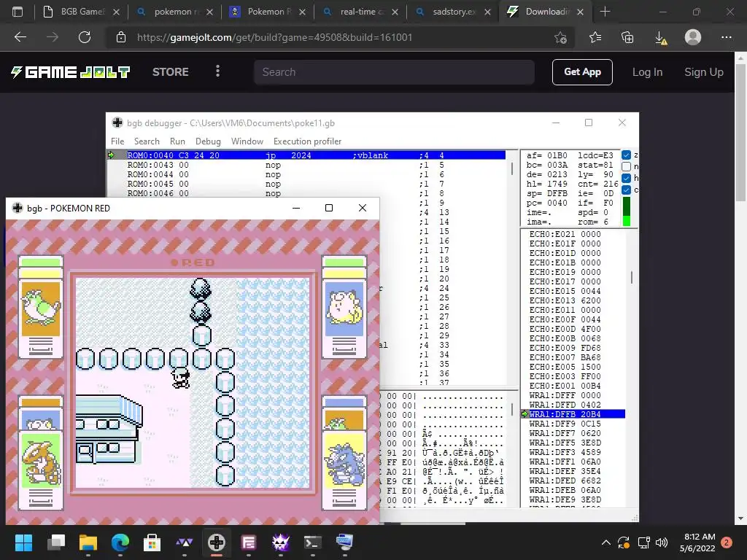Viewport: 747px width, 560px height.
Task: Focus the Game Jolt Search field
Action: (x=394, y=72)
